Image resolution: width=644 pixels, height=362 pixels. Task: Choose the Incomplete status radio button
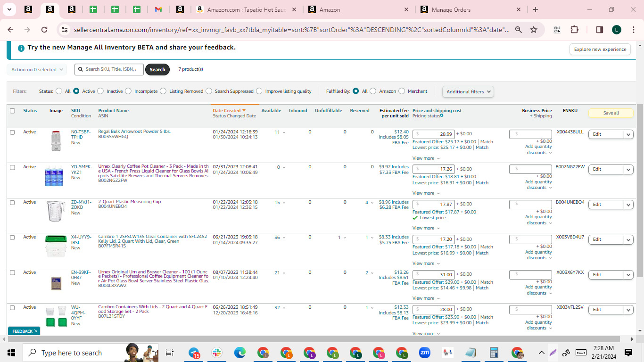(x=128, y=91)
